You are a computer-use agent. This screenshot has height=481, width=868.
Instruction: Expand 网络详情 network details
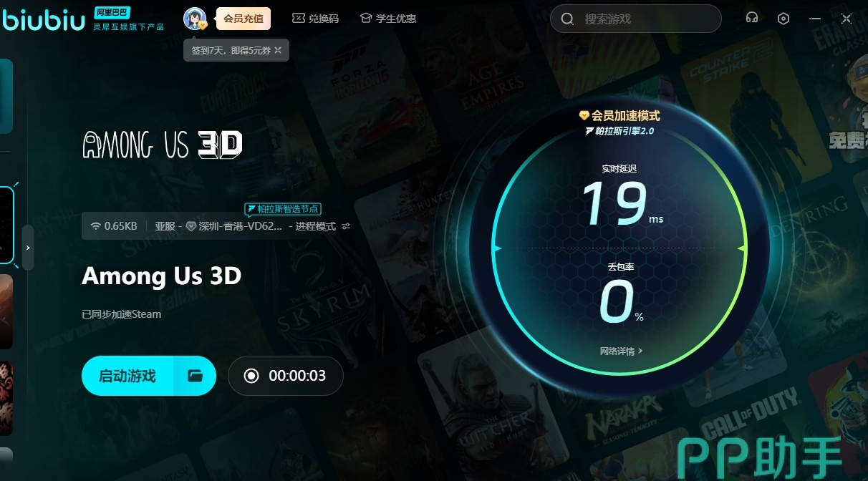[x=621, y=351]
